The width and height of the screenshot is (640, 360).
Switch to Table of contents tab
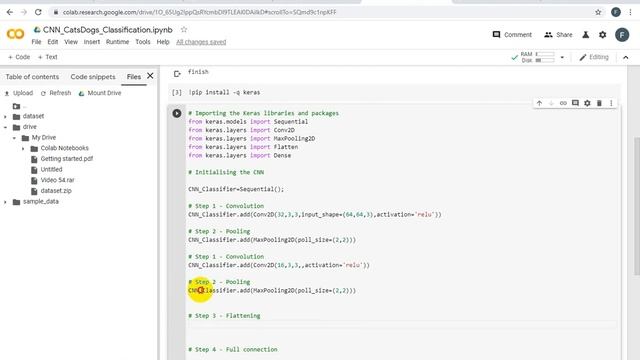coord(32,77)
